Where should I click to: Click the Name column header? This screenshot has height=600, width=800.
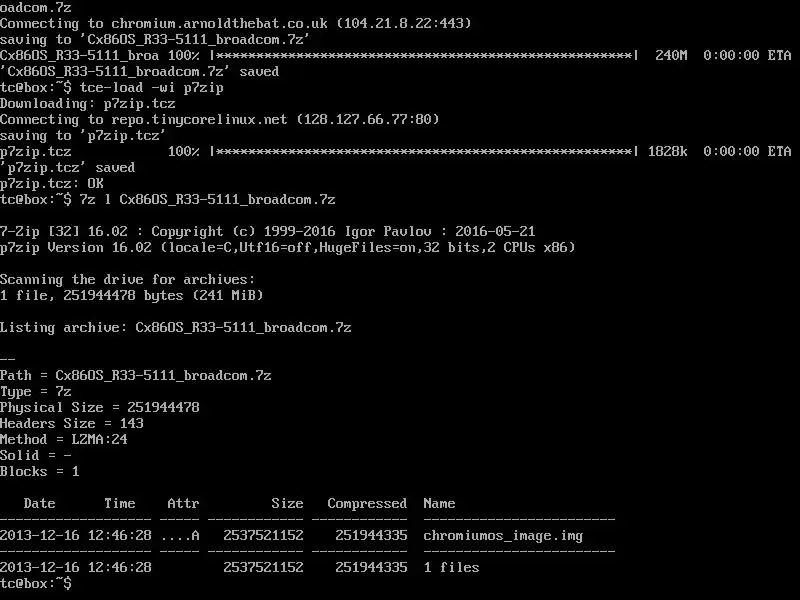pos(439,503)
